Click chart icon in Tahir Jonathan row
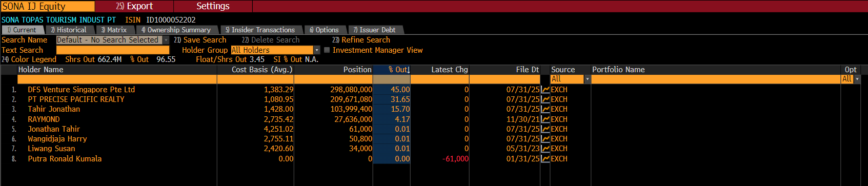 point(545,109)
